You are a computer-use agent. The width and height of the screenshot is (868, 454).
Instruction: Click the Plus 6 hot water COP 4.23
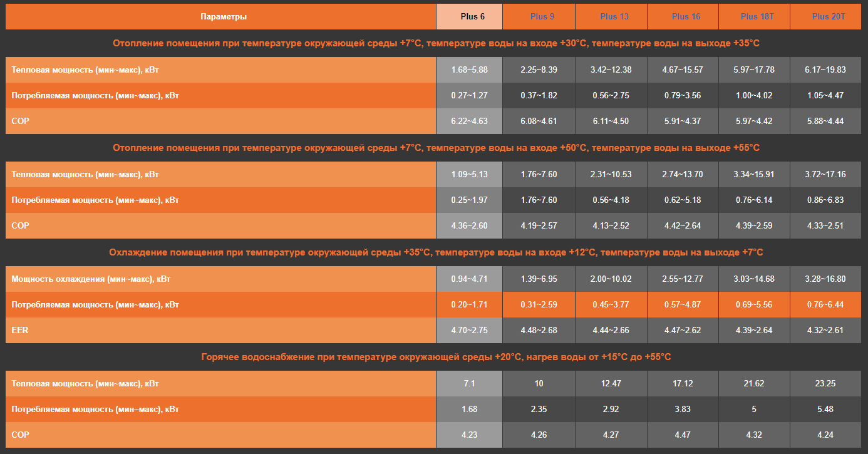click(469, 435)
